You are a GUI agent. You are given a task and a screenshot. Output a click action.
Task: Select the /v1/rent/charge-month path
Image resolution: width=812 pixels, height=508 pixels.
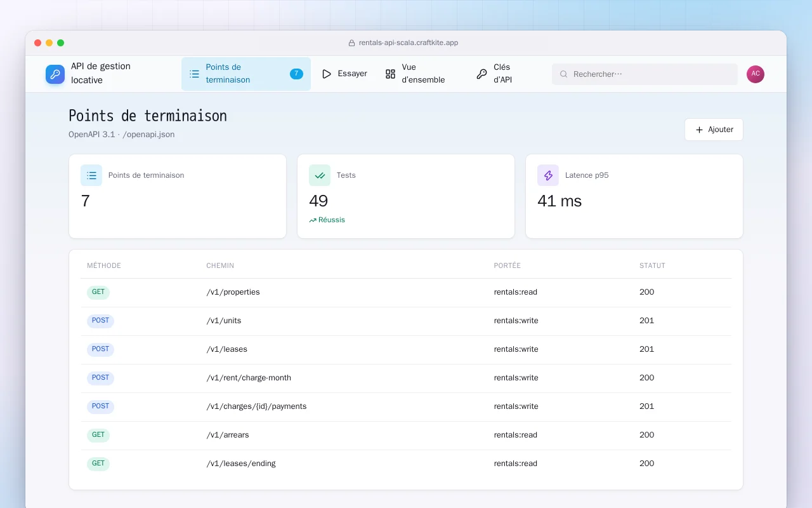[249, 378]
